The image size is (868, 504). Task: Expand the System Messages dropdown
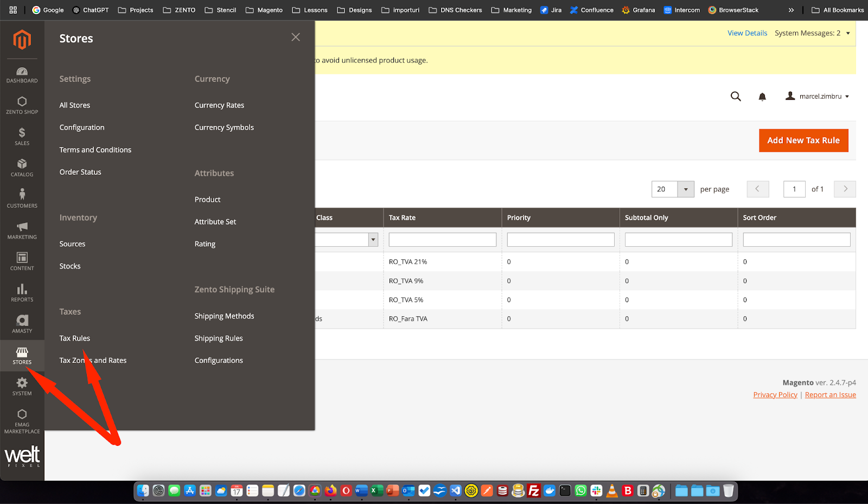[x=812, y=33]
